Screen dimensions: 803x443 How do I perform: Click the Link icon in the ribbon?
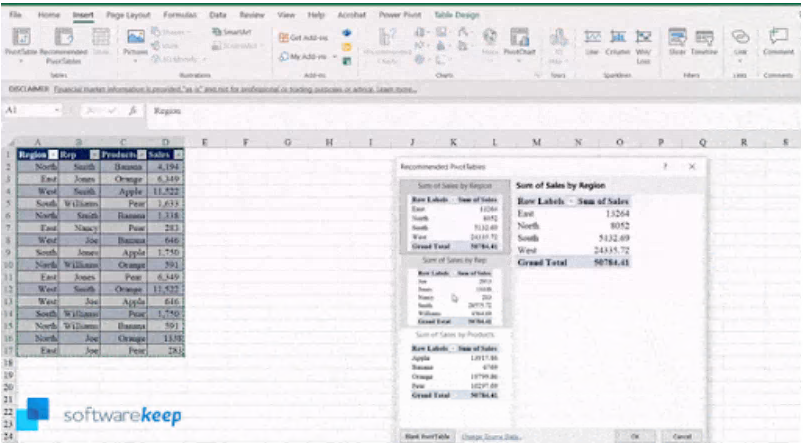point(741,40)
